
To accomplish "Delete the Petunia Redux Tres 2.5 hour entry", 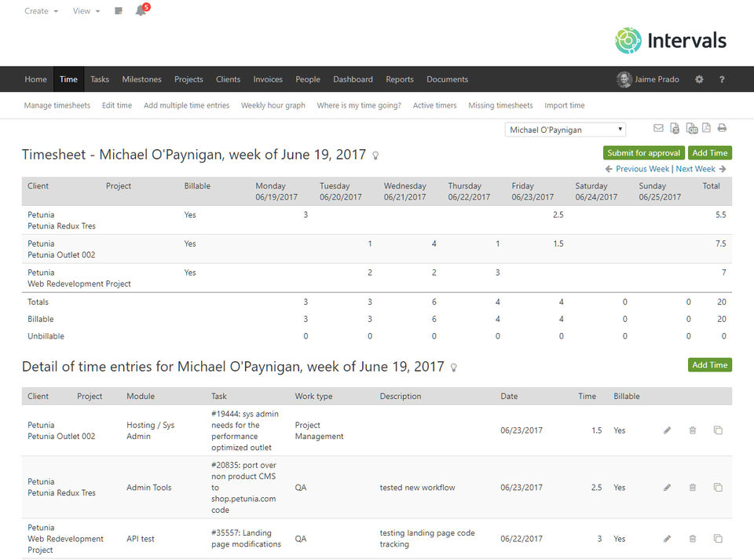I will (693, 488).
